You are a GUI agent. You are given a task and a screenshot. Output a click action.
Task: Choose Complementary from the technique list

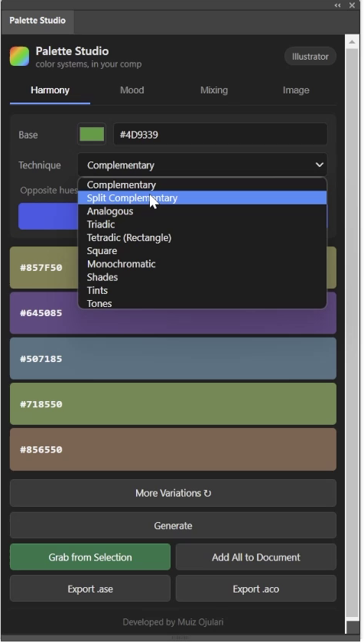click(203, 184)
